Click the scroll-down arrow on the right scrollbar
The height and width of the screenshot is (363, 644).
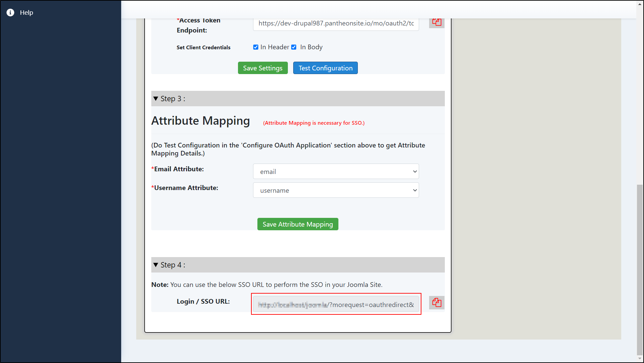[x=640, y=359]
